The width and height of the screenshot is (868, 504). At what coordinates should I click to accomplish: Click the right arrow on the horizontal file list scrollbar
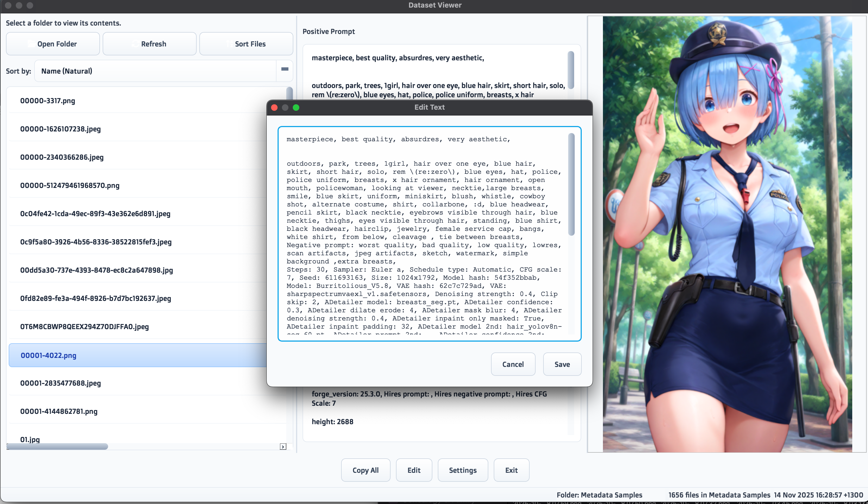pos(283,446)
